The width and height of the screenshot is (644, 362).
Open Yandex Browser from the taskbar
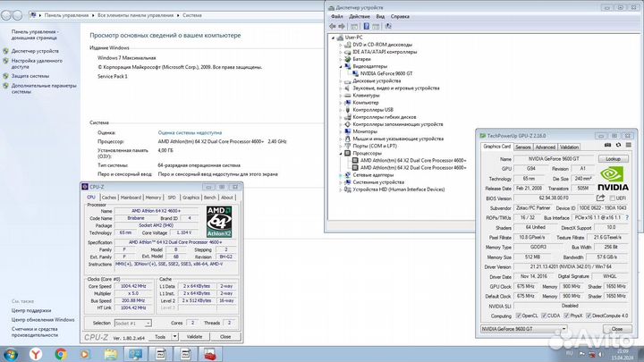click(36, 354)
